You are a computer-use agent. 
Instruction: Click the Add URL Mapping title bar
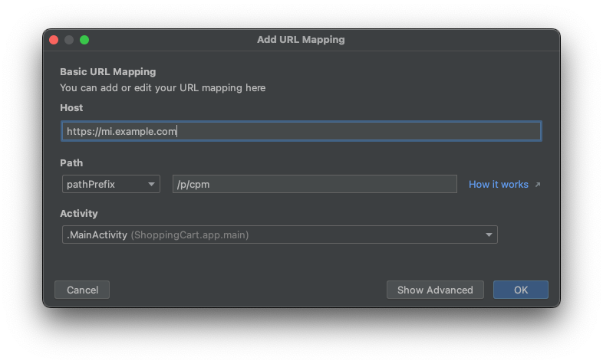coord(301,40)
